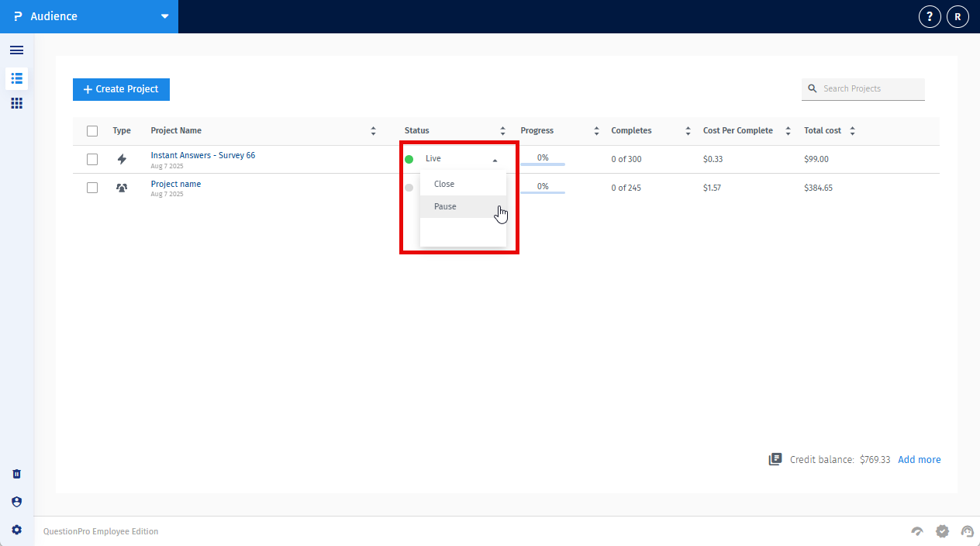The width and height of the screenshot is (980, 546).
Task: Toggle the select all projects checkbox
Action: point(92,131)
